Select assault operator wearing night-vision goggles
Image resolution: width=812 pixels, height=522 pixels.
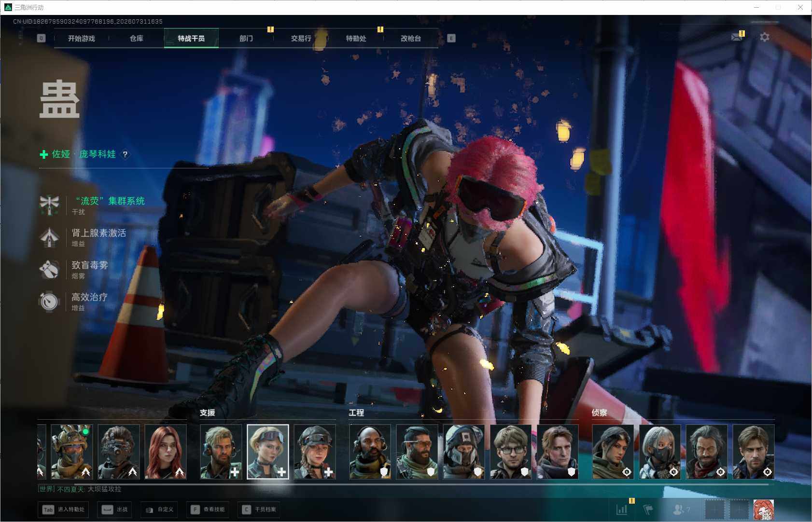(x=119, y=452)
